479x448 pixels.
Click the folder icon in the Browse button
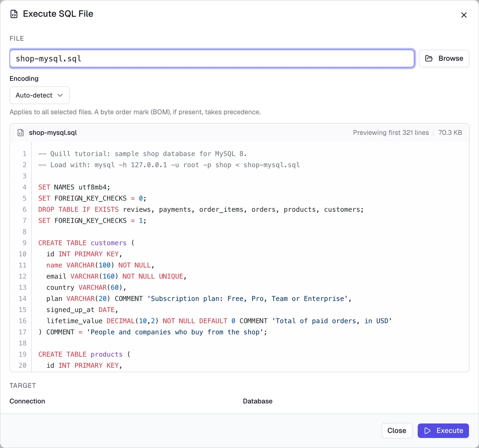point(429,58)
